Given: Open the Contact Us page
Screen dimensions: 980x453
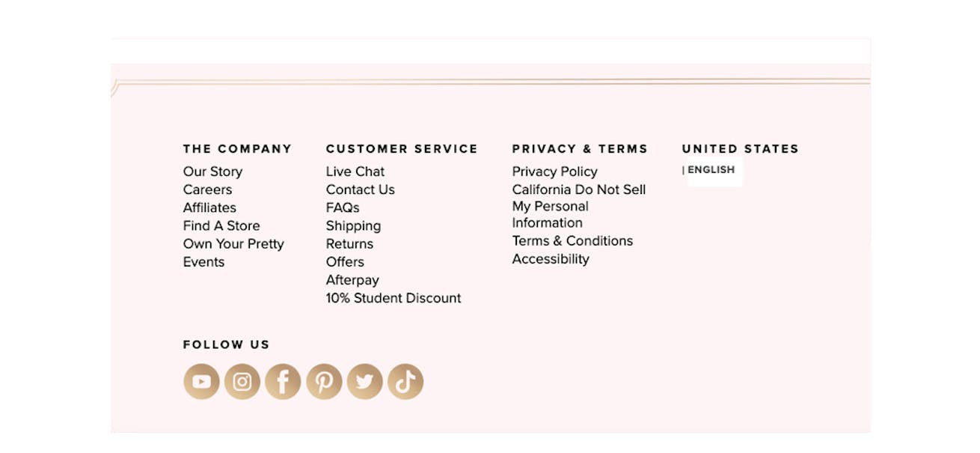Looking at the screenshot, I should pyautogui.click(x=361, y=189).
